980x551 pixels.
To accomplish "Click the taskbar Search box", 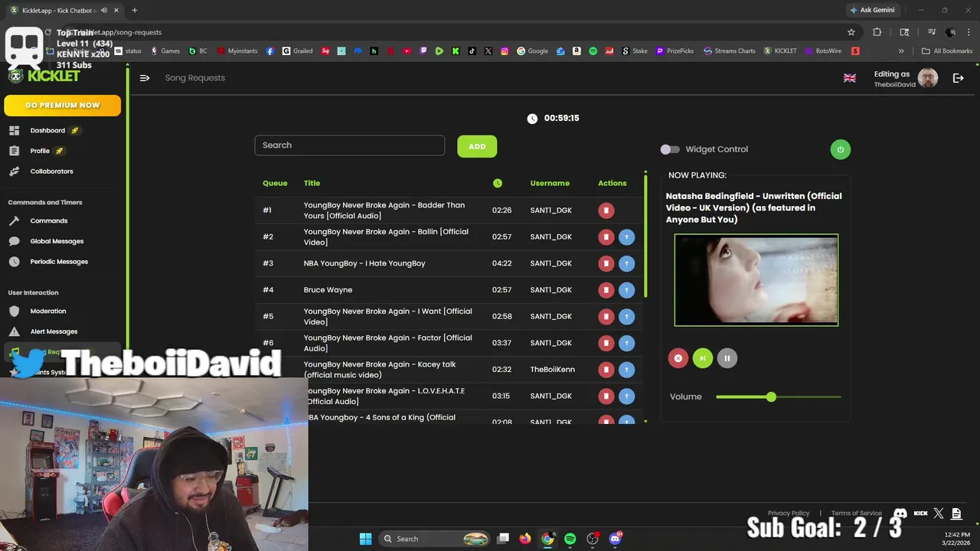I will [435, 539].
